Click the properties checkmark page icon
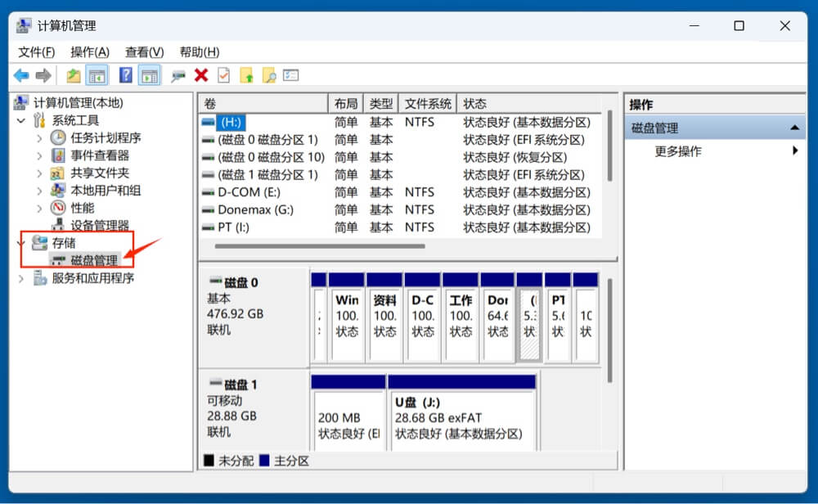The width and height of the screenshot is (818, 504). click(223, 76)
